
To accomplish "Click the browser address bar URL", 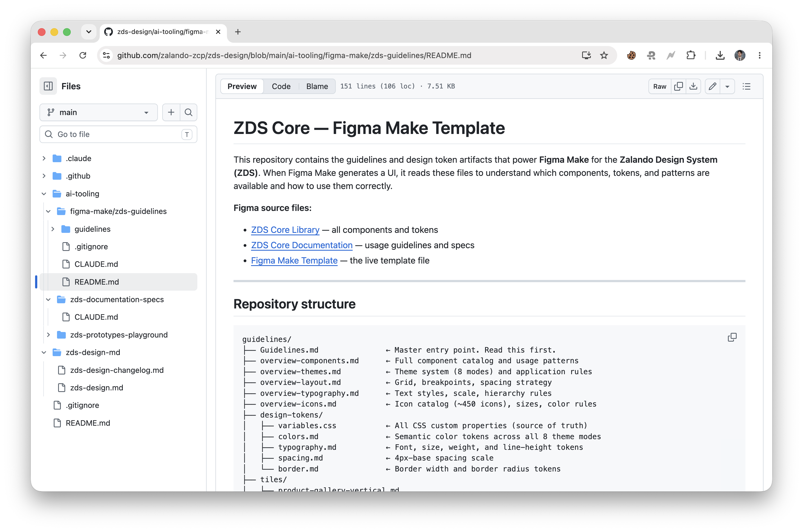I will (294, 55).
